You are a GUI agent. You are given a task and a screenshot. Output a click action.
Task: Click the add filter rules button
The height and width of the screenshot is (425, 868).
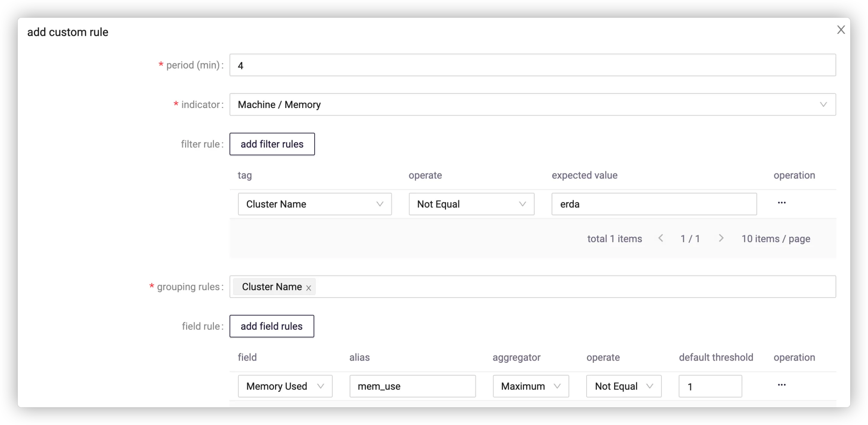point(272,144)
